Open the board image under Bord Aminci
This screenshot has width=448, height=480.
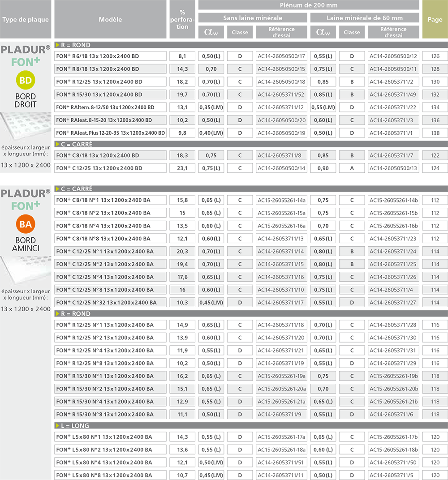coord(26,269)
